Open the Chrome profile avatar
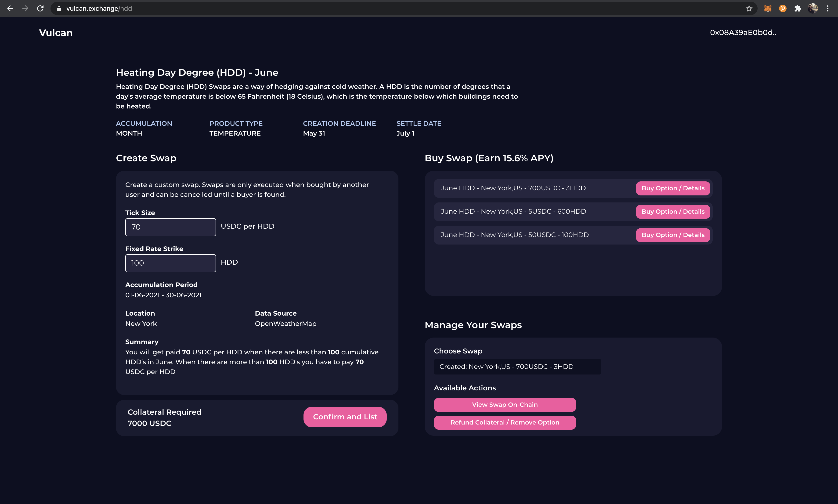Viewport: 838px width, 504px height. 813,8
